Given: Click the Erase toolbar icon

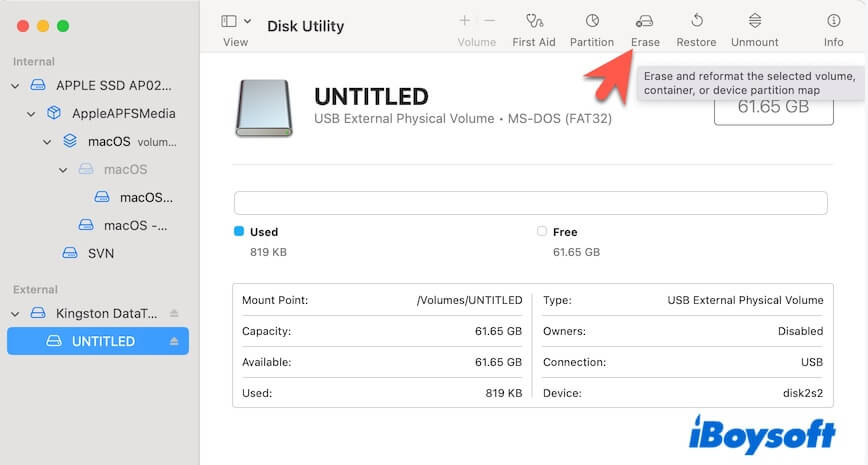Looking at the screenshot, I should click(x=645, y=21).
